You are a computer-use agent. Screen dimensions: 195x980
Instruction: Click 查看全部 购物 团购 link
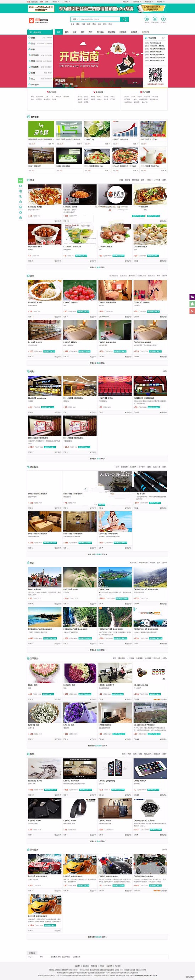coord(97,841)
